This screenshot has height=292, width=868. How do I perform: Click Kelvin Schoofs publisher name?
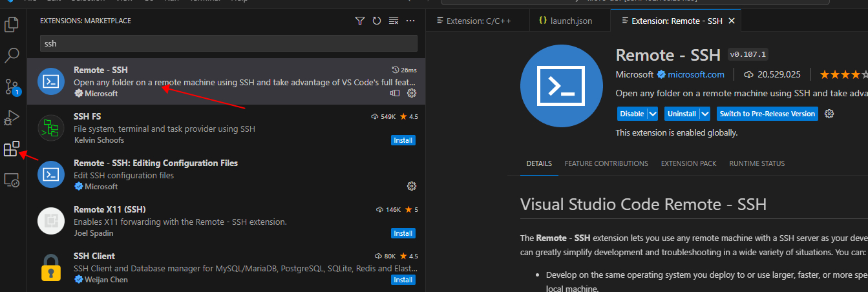pos(99,140)
